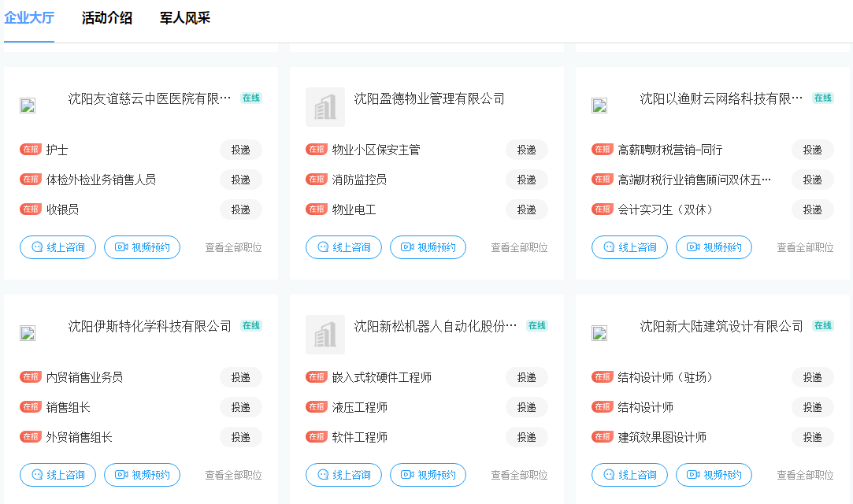This screenshot has width=853, height=504.
Task: Apply via 投递 for 物业小区保安主管
Action: pos(527,150)
